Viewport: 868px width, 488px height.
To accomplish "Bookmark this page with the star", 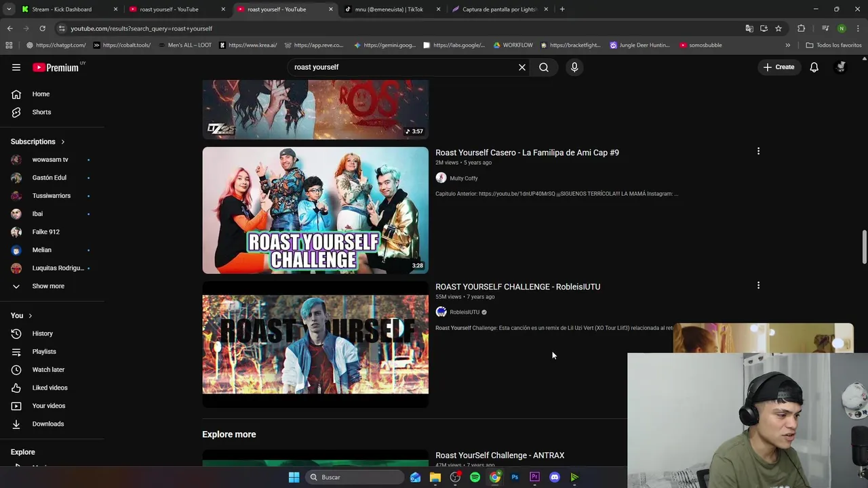I will pos(778,28).
